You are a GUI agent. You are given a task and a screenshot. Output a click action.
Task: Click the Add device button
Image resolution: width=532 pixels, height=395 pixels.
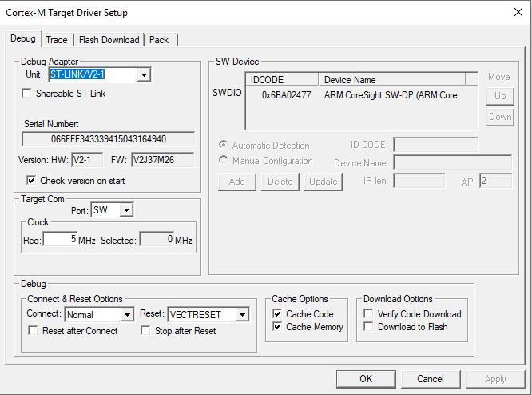[x=236, y=182]
